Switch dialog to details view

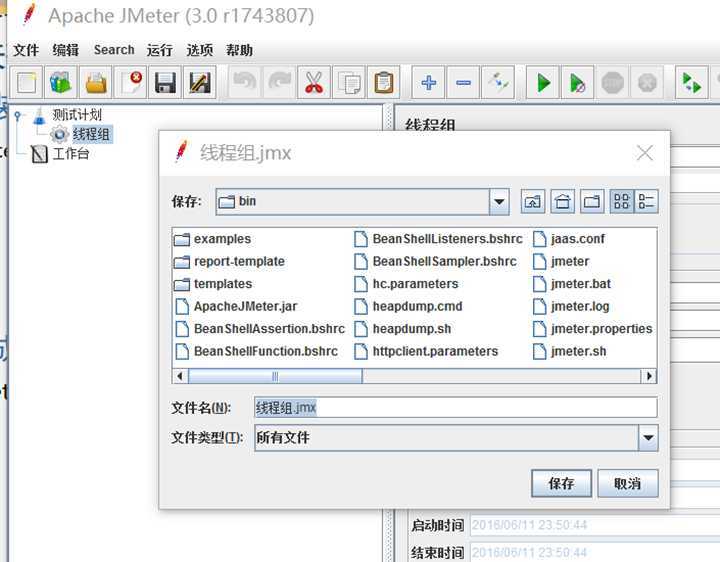(x=646, y=202)
